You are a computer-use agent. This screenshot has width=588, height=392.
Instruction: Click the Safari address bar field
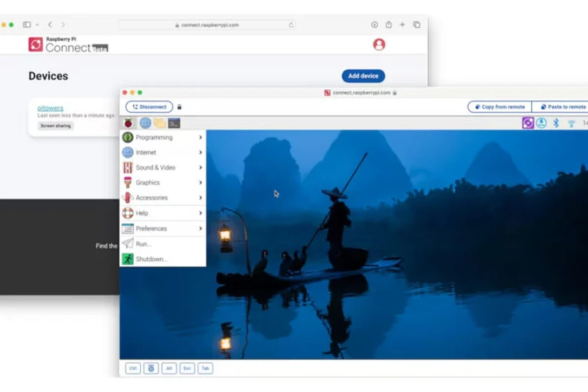(x=208, y=24)
